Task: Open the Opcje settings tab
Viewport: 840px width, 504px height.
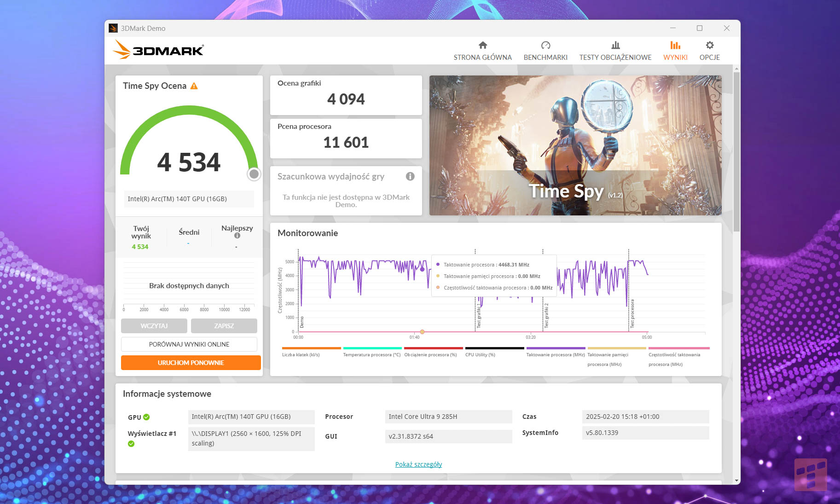Action: (709, 51)
